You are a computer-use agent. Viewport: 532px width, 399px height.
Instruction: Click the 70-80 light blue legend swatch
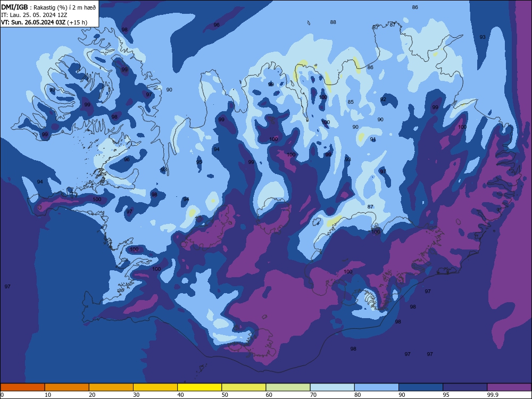(x=332, y=387)
